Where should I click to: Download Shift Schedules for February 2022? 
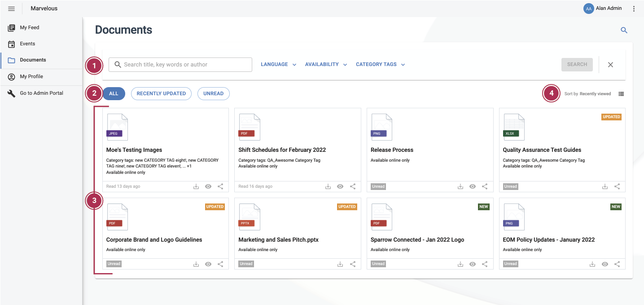(x=328, y=186)
